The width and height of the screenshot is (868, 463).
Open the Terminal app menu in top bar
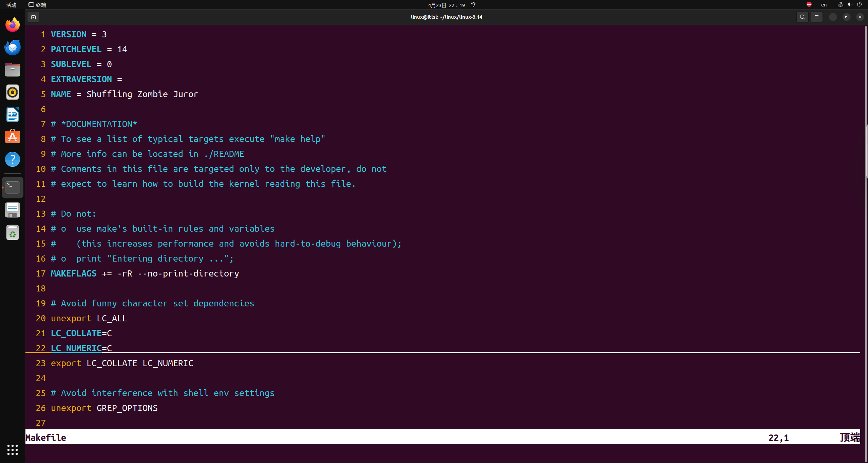pos(37,5)
